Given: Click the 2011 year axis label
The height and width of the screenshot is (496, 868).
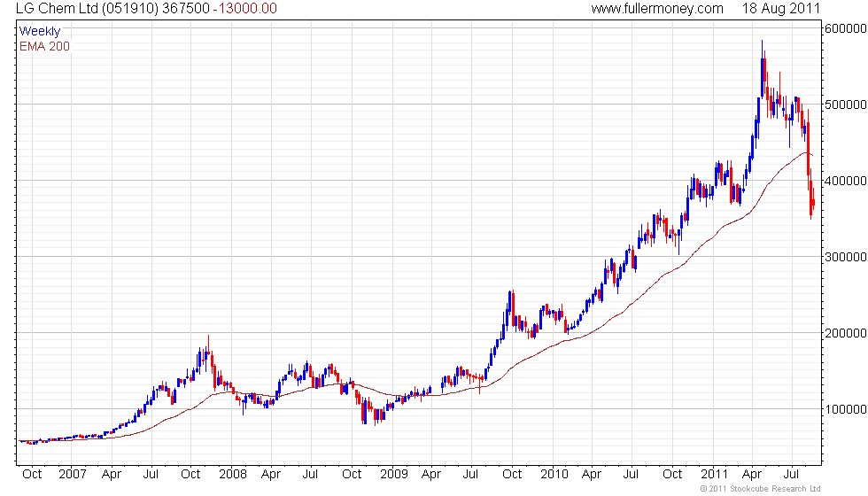Looking at the screenshot, I should point(714,474).
